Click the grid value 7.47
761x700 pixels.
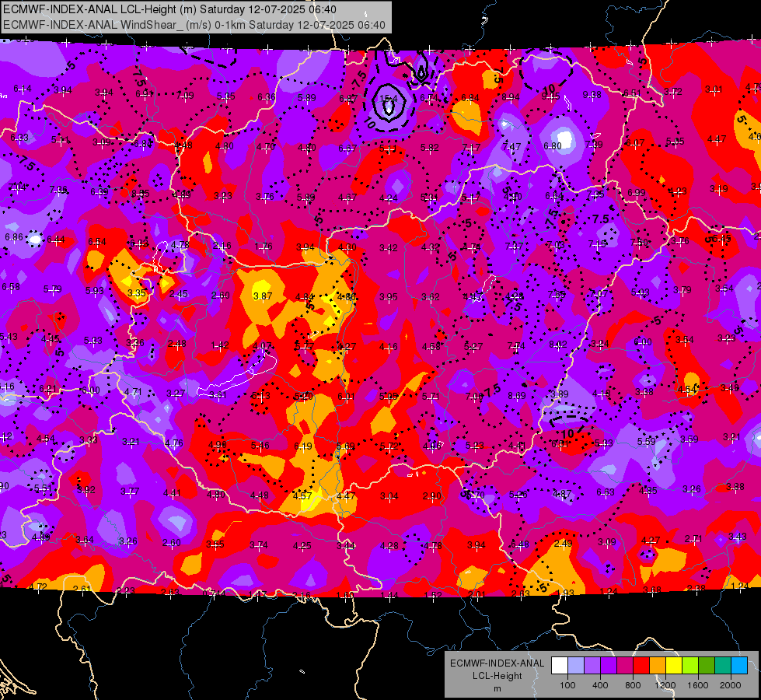[x=512, y=146]
